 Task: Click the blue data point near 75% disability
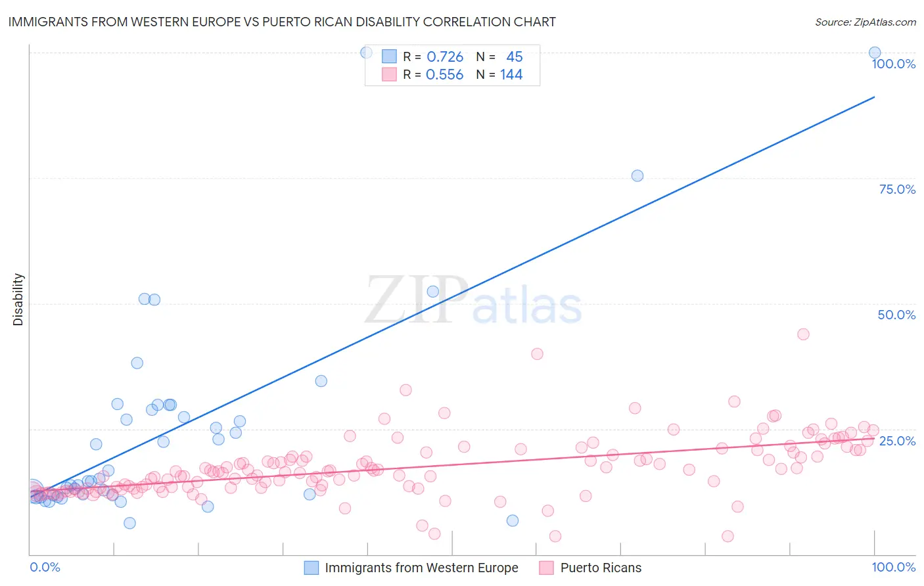click(x=637, y=175)
